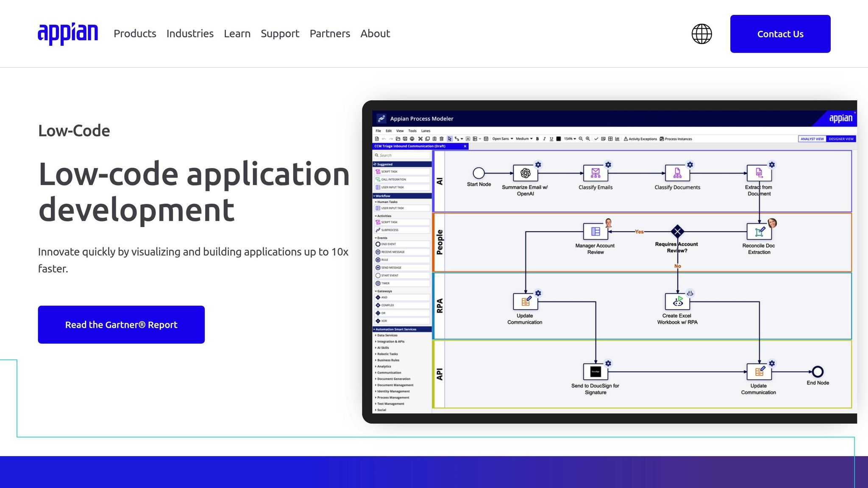Image resolution: width=868 pixels, height=488 pixels.
Task: Click the Classify Documents node icon
Action: point(677,173)
